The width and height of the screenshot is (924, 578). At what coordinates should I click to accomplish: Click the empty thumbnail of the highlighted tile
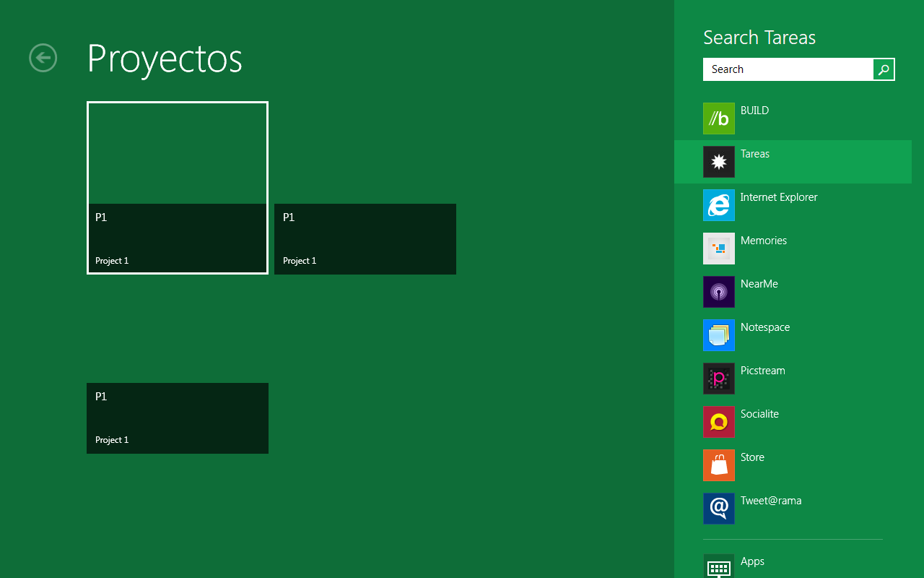178,153
